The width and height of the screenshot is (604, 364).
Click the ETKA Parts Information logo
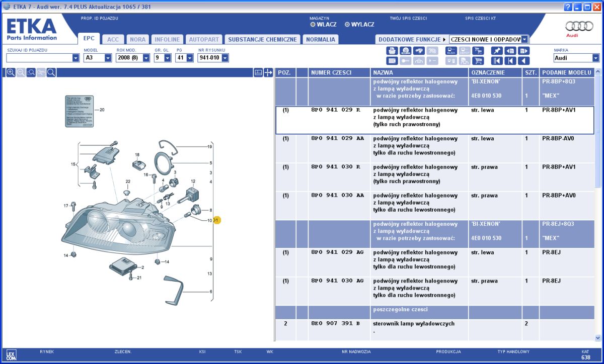click(31, 29)
